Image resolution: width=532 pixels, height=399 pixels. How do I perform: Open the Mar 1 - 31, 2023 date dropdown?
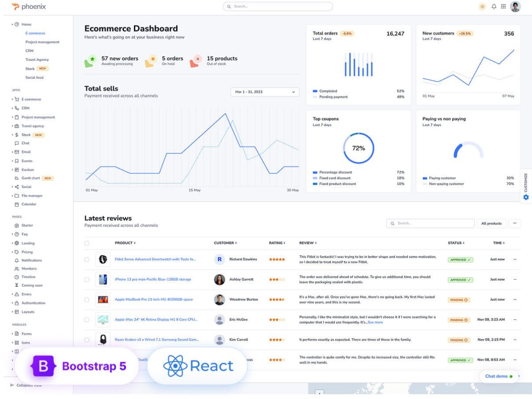(x=265, y=92)
